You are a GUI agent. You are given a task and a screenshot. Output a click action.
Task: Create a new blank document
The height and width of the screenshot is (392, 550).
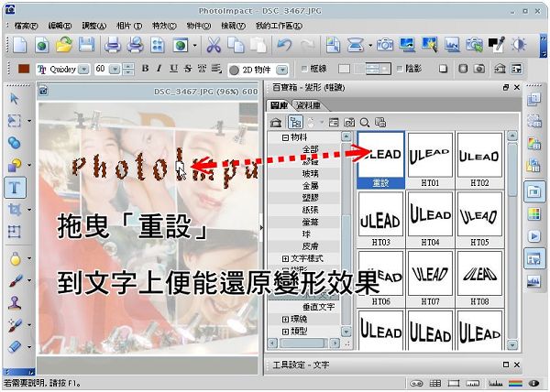coord(19,45)
